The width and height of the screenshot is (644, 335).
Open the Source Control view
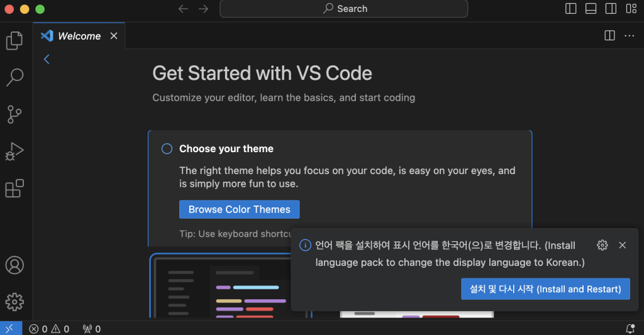[x=15, y=114]
